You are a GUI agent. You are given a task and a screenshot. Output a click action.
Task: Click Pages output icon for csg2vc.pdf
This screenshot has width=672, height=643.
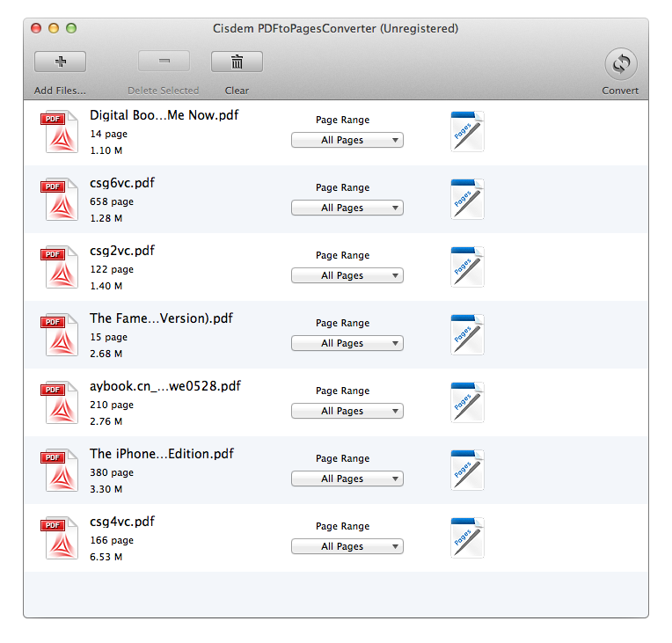(x=468, y=267)
